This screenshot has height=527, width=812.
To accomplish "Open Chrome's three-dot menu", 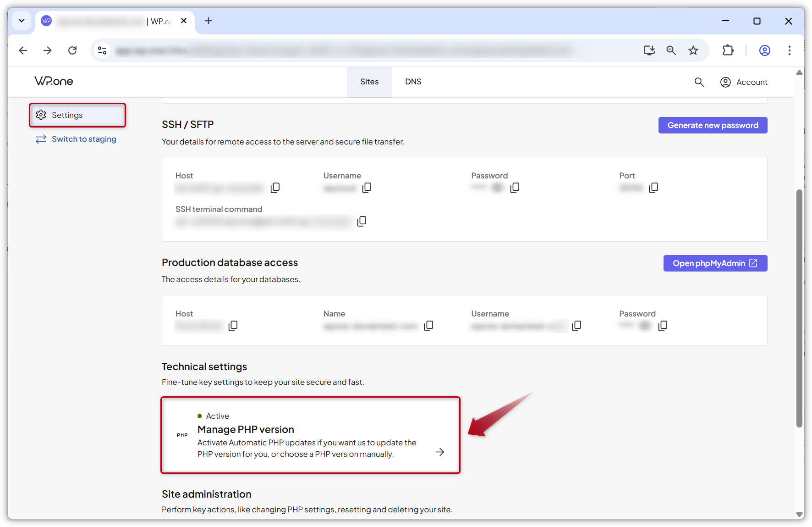I will point(790,50).
